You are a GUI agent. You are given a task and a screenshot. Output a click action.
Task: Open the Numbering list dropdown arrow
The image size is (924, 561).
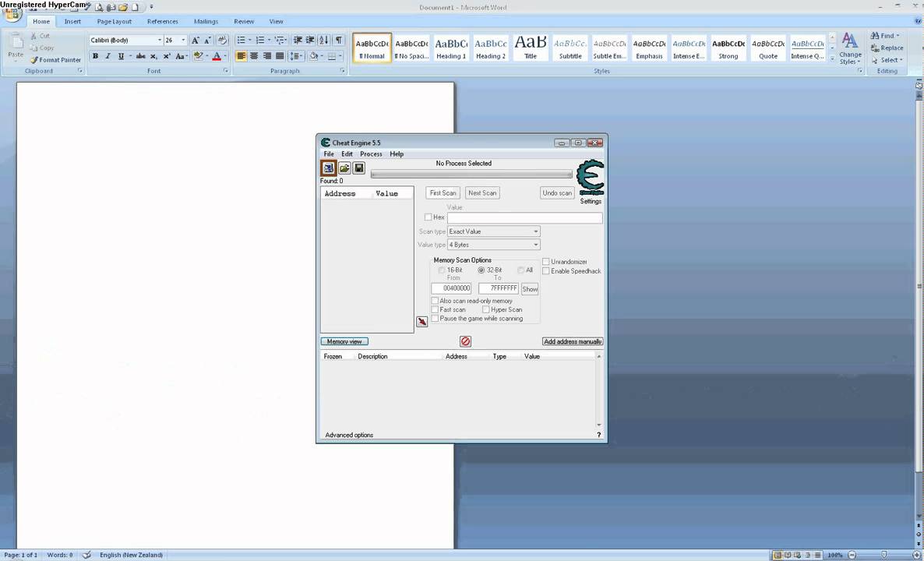(x=270, y=40)
